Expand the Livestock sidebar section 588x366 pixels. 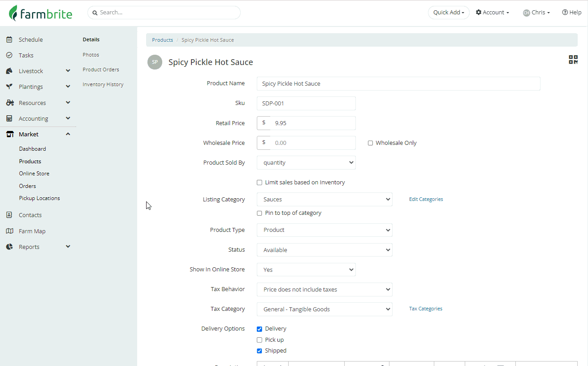coord(68,71)
